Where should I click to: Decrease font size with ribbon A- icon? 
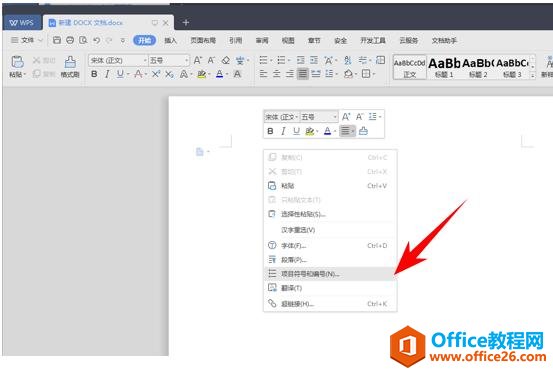(211, 60)
